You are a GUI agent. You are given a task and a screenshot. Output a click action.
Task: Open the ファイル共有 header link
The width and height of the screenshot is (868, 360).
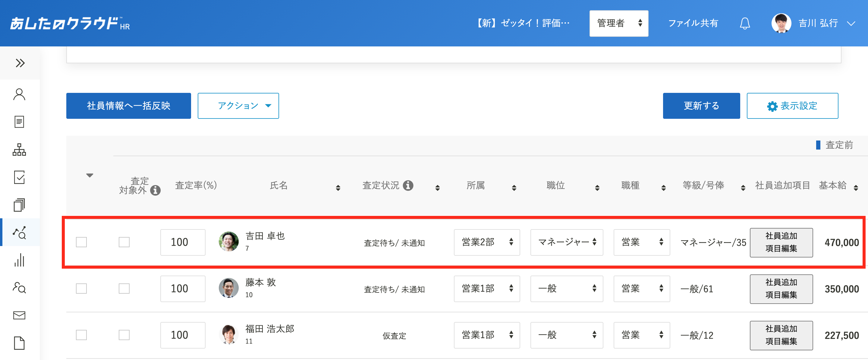(693, 23)
